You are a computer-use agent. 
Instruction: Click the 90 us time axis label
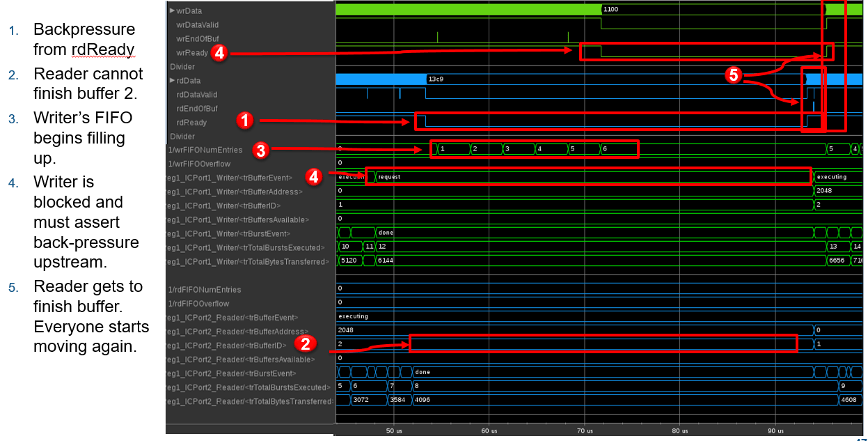tap(775, 431)
